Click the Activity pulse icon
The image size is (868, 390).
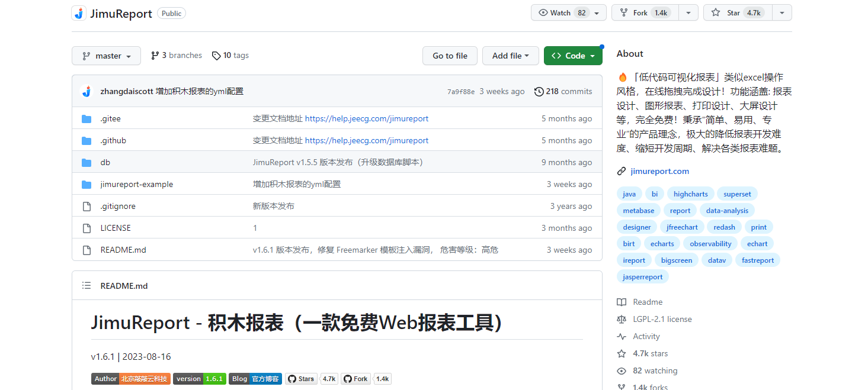(622, 337)
